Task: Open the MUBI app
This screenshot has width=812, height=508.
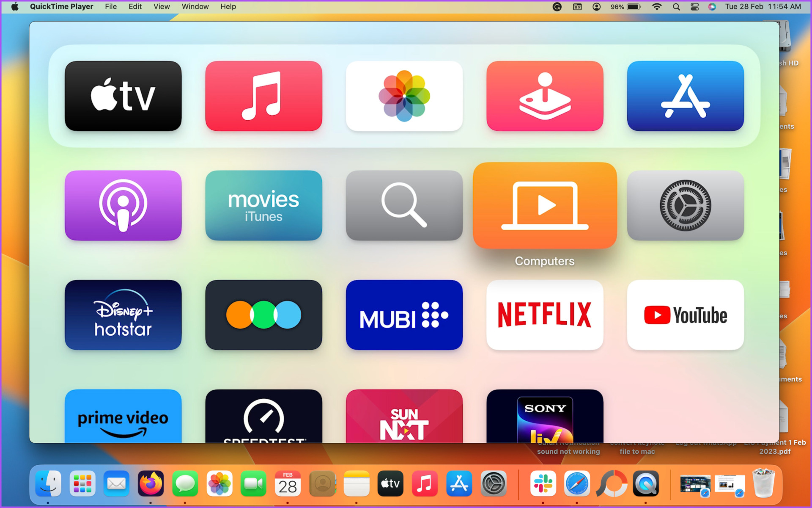Action: [404, 315]
